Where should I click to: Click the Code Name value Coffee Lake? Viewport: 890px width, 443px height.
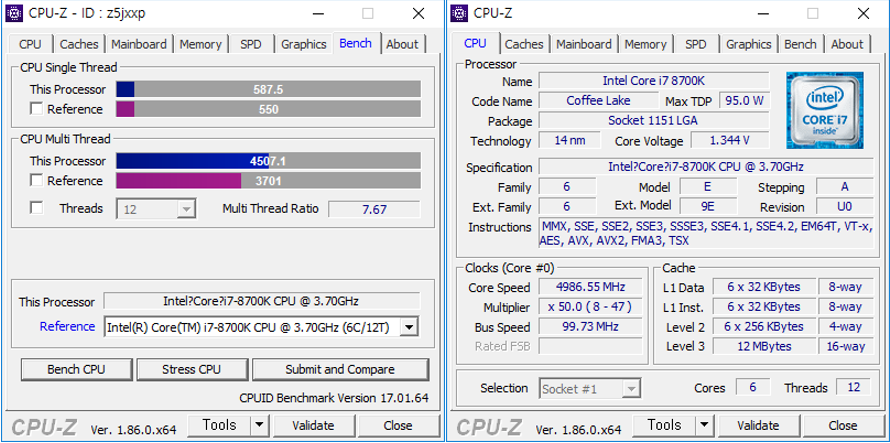tap(598, 101)
